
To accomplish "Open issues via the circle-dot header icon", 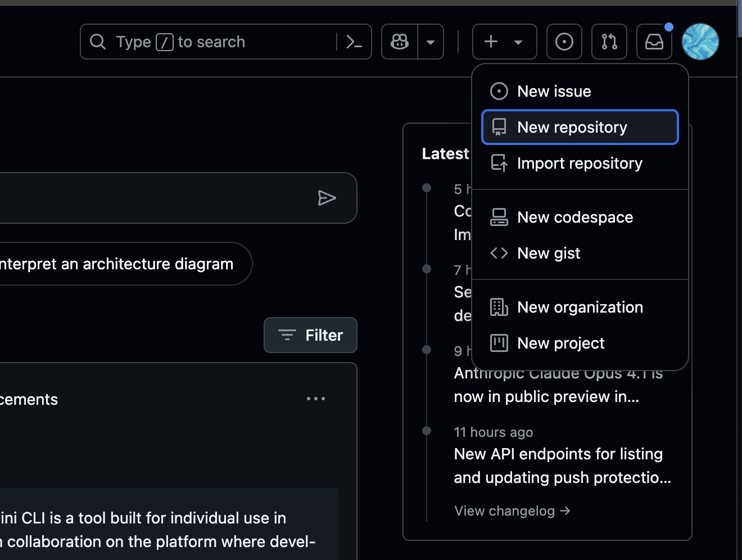I will coord(564,42).
